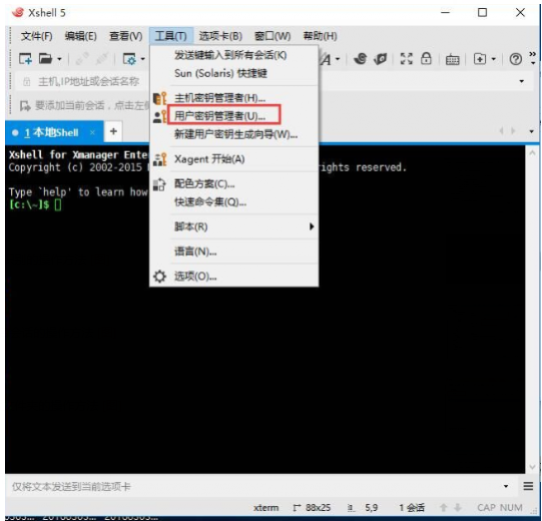
Task: Click the color scheme palette icon
Action: point(159,184)
